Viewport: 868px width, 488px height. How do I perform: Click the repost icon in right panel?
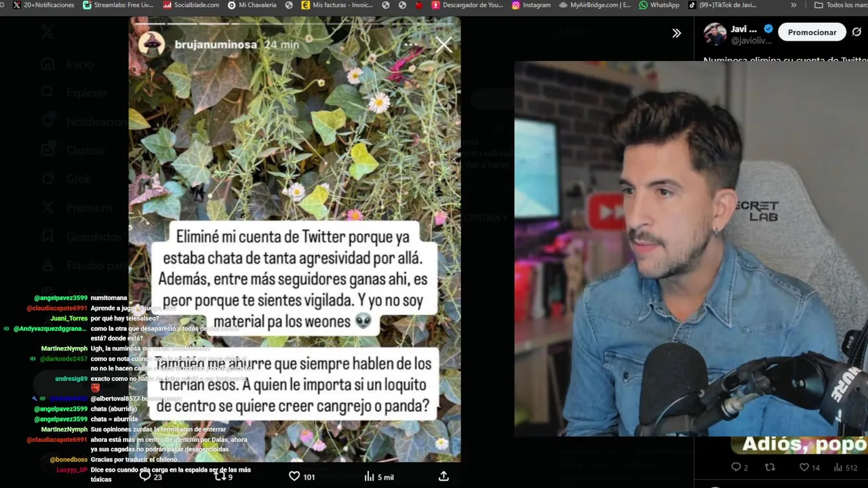click(770, 467)
